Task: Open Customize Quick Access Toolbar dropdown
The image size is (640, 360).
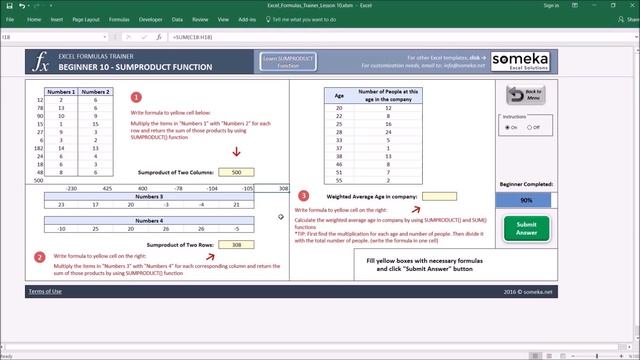Action: coord(51,6)
